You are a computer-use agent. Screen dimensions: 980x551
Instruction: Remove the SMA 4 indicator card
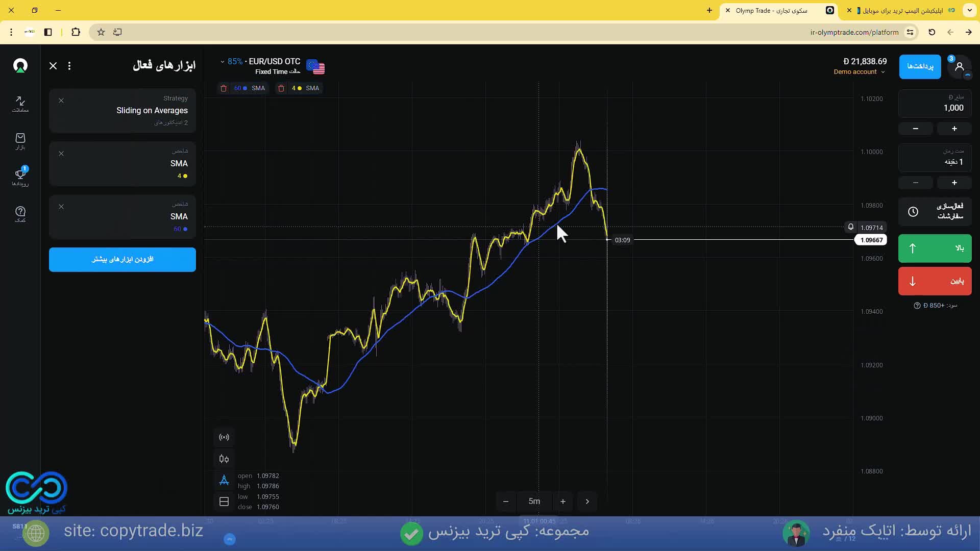pos(61,154)
